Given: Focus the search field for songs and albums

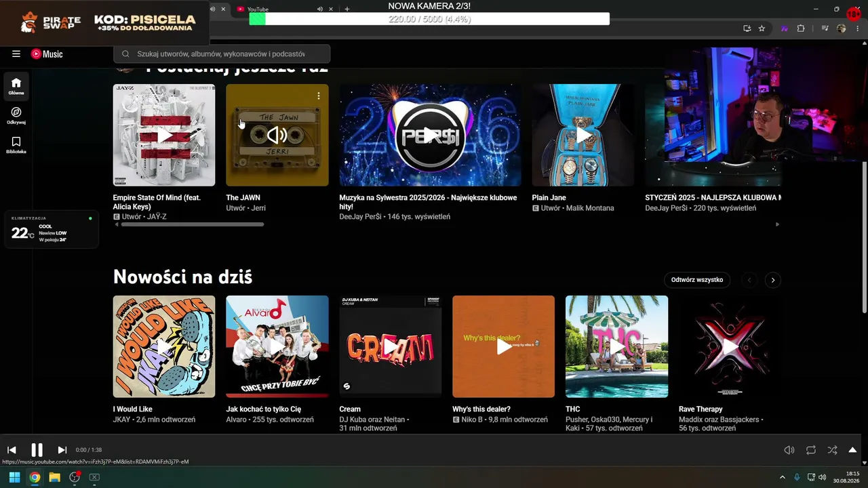Looking at the screenshot, I should pos(222,54).
